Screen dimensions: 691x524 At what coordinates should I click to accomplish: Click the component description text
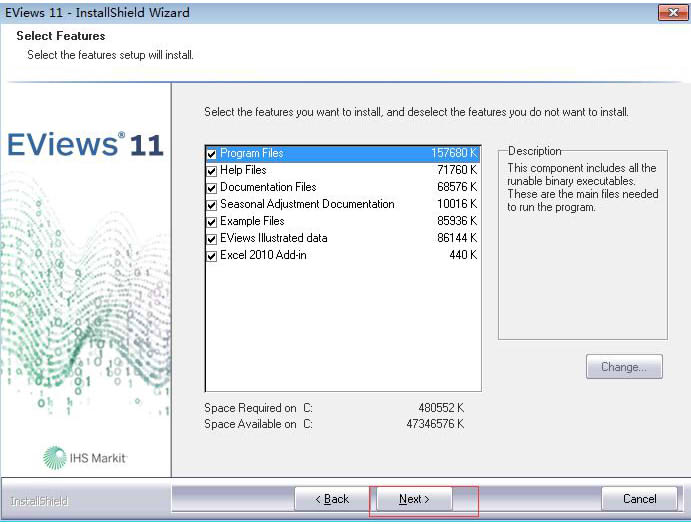(582, 187)
